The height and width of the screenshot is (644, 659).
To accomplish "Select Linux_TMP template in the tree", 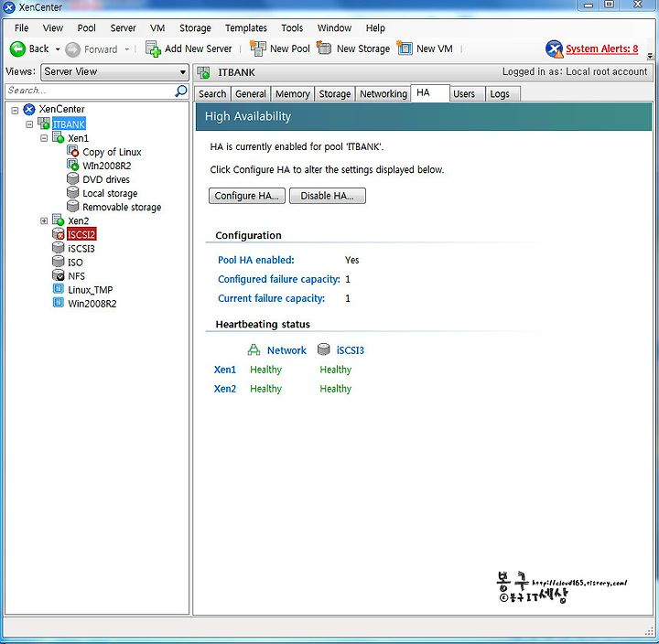I will click(x=91, y=290).
